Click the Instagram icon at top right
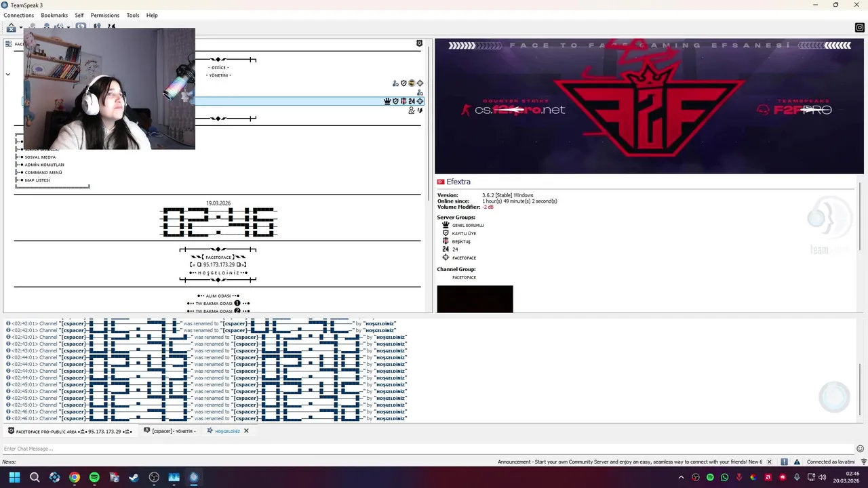The width and height of the screenshot is (868, 488). 860,28
